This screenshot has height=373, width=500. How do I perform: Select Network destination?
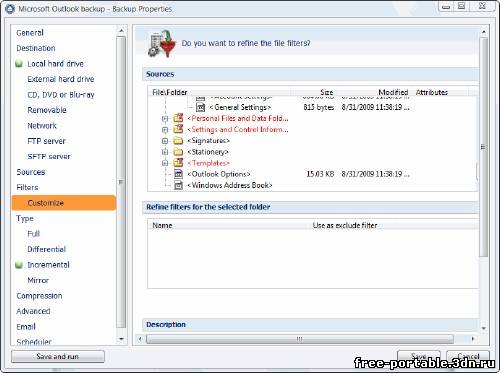[x=42, y=126]
